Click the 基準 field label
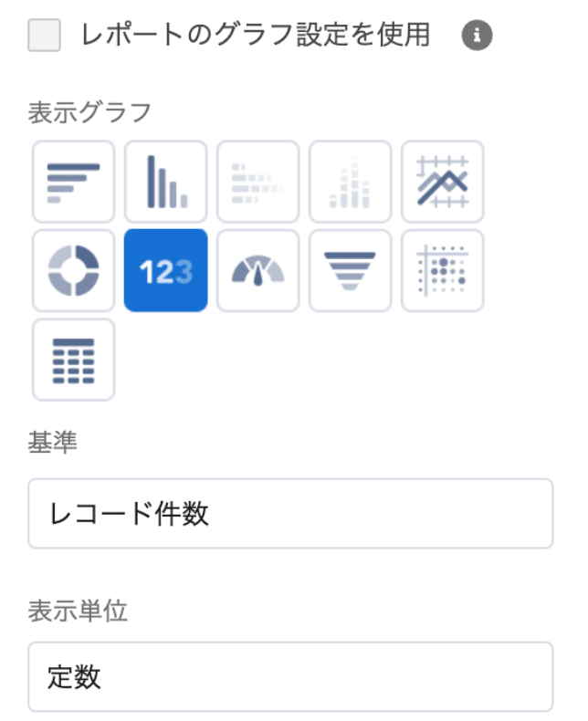This screenshot has height=721, width=588. pos(52,443)
